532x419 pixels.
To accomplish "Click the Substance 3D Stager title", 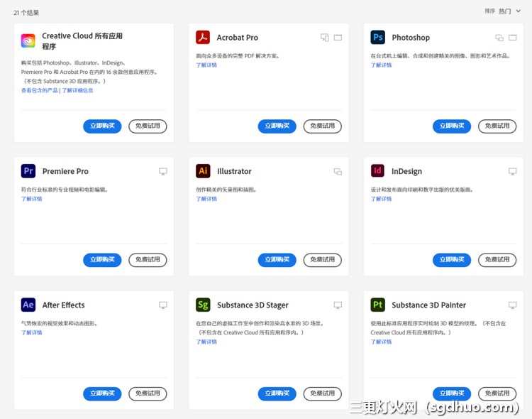I will [x=253, y=305].
